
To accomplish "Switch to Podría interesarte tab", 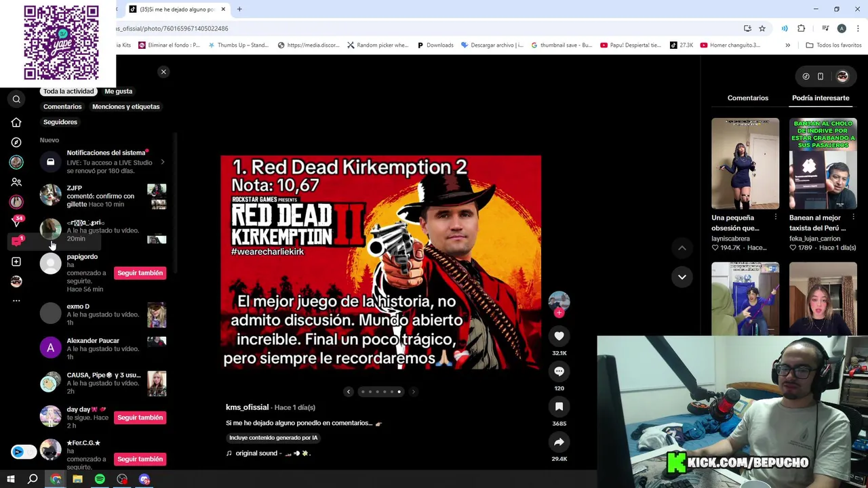I will coord(821,98).
